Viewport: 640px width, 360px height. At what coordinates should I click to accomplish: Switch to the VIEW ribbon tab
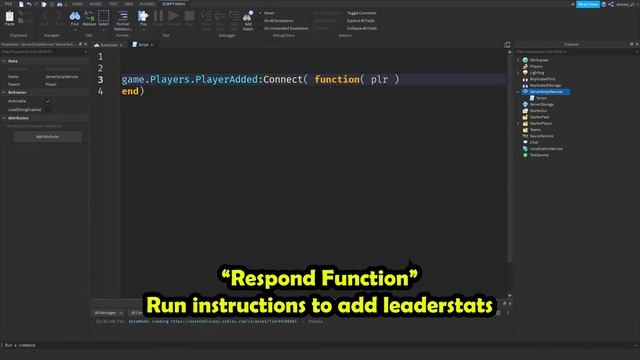[x=129, y=4]
